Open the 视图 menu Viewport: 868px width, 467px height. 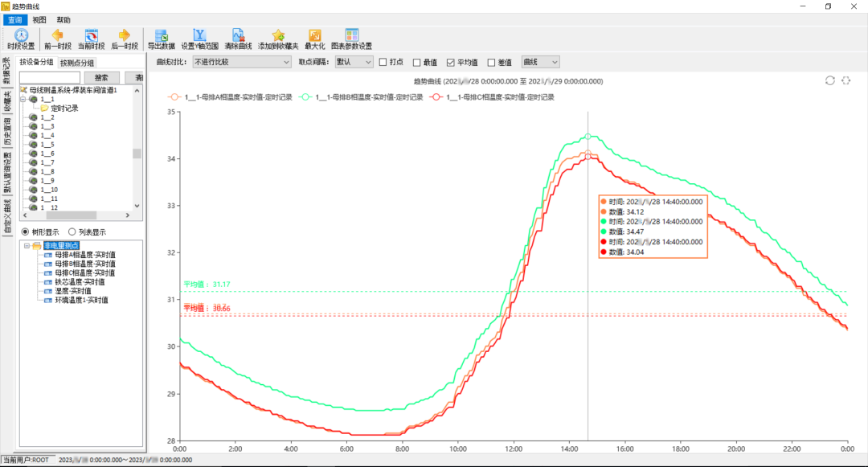[39, 19]
